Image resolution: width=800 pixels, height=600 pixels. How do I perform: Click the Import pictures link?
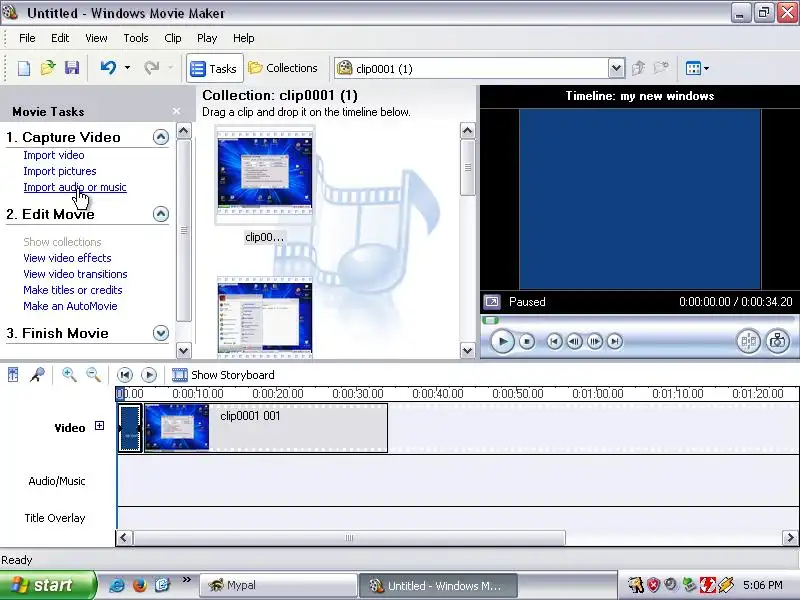tap(60, 171)
